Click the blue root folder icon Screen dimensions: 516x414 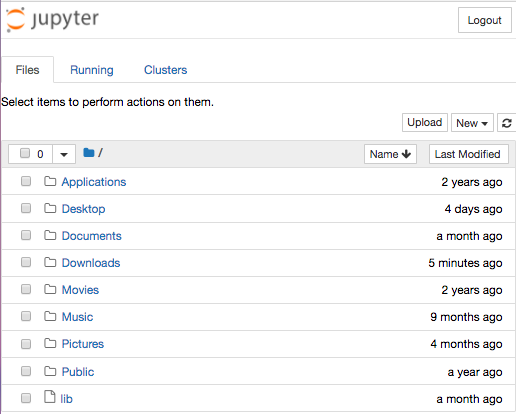point(89,153)
